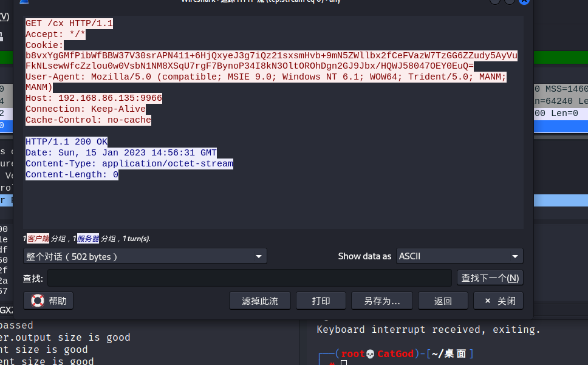Click the Content-Length: 0 line
588x365 pixels.
click(72, 174)
